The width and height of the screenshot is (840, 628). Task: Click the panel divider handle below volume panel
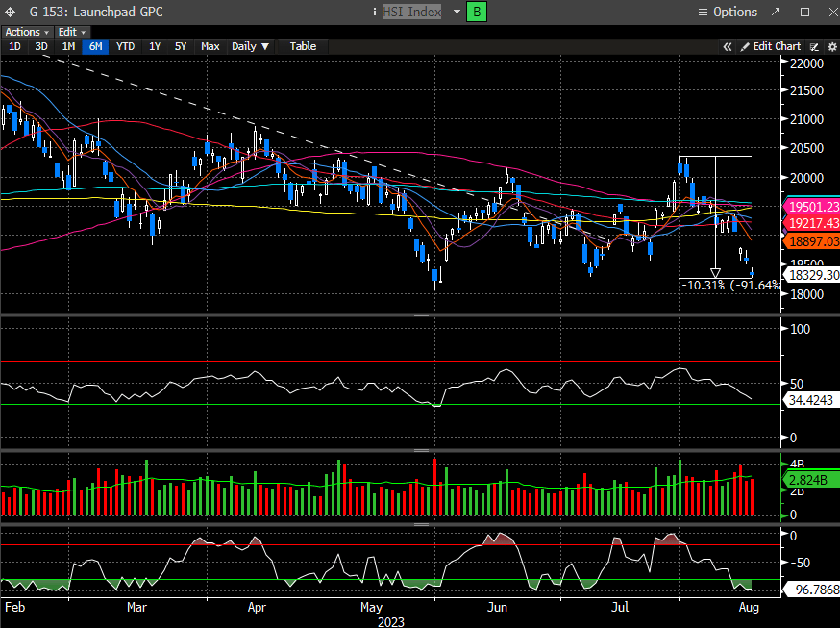422,524
